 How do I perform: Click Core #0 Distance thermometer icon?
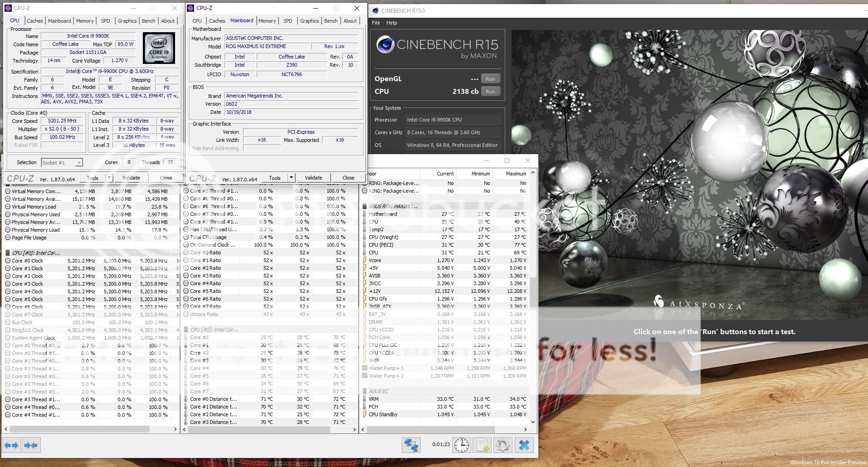tap(186, 399)
